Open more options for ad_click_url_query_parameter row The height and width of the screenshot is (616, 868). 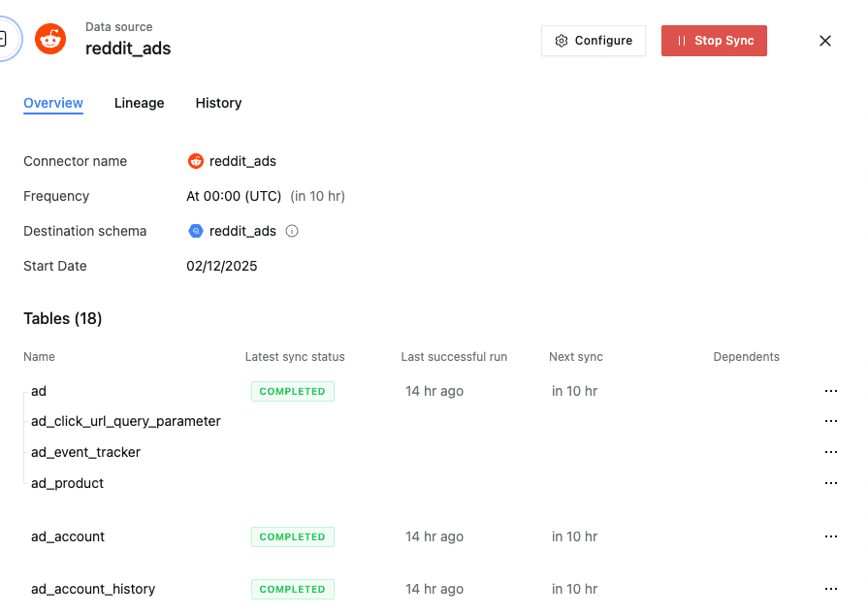(830, 421)
